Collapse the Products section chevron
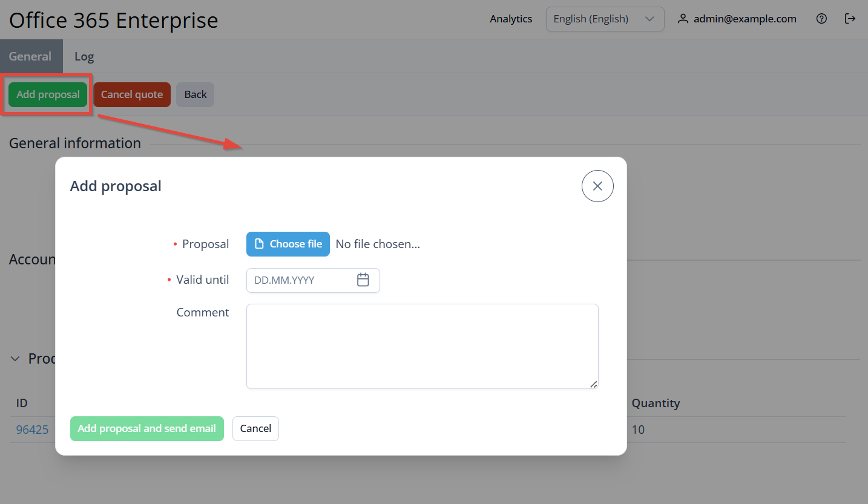Image resolution: width=868 pixels, height=504 pixels. pos(15,359)
